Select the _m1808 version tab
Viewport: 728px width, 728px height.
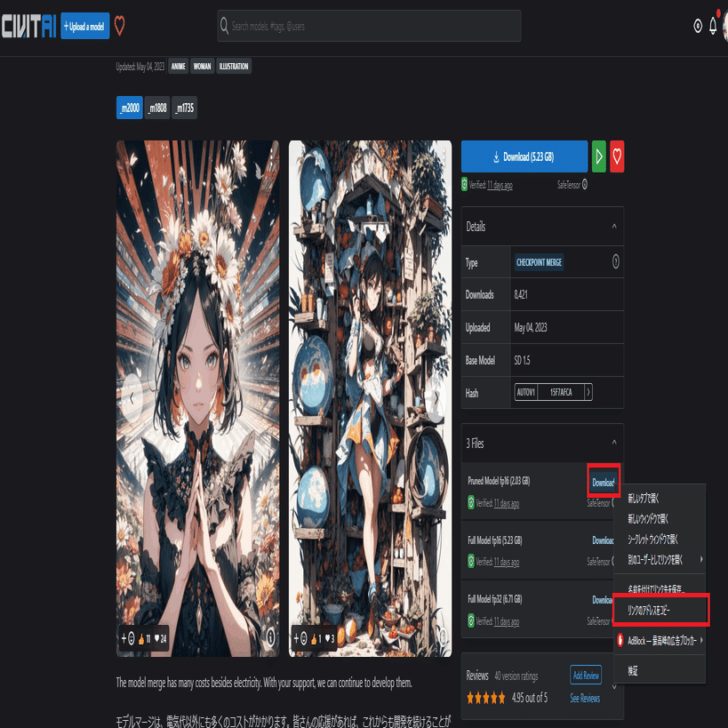point(157,108)
